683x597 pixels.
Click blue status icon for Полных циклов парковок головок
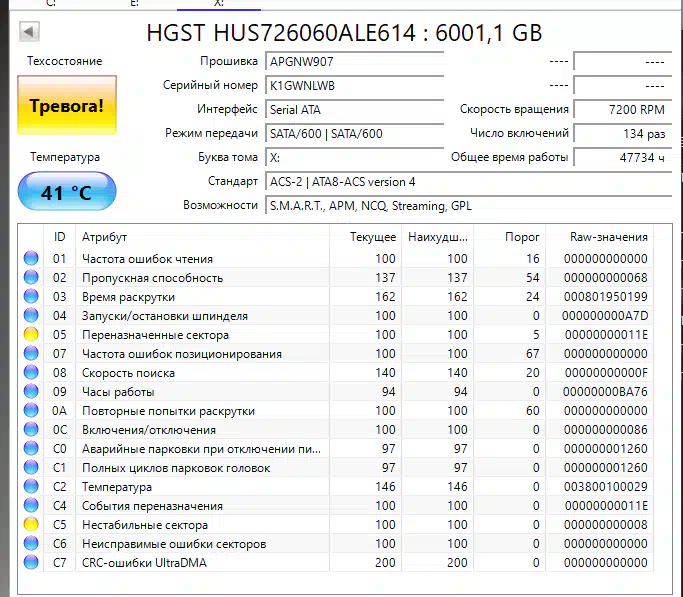click(x=31, y=468)
